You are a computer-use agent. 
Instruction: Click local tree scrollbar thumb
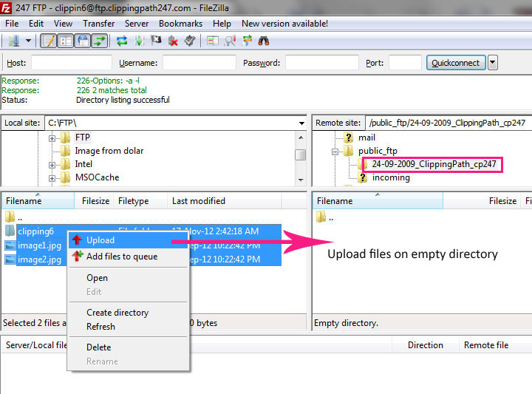click(300, 154)
